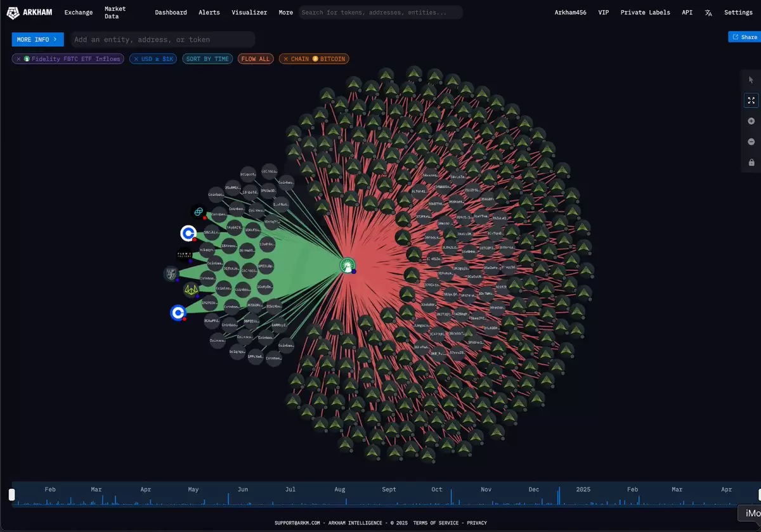Click the add entity or address field
The image size is (761, 532).
tap(162, 39)
